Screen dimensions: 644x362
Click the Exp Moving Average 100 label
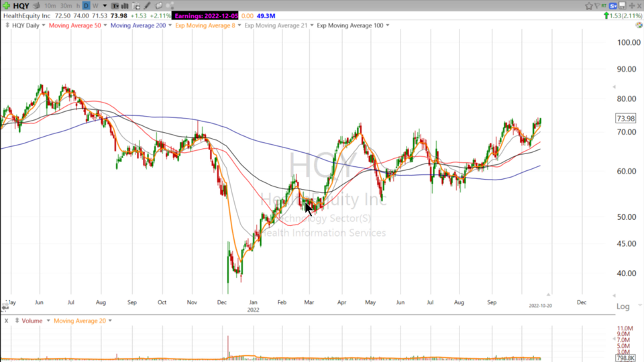[x=350, y=25]
